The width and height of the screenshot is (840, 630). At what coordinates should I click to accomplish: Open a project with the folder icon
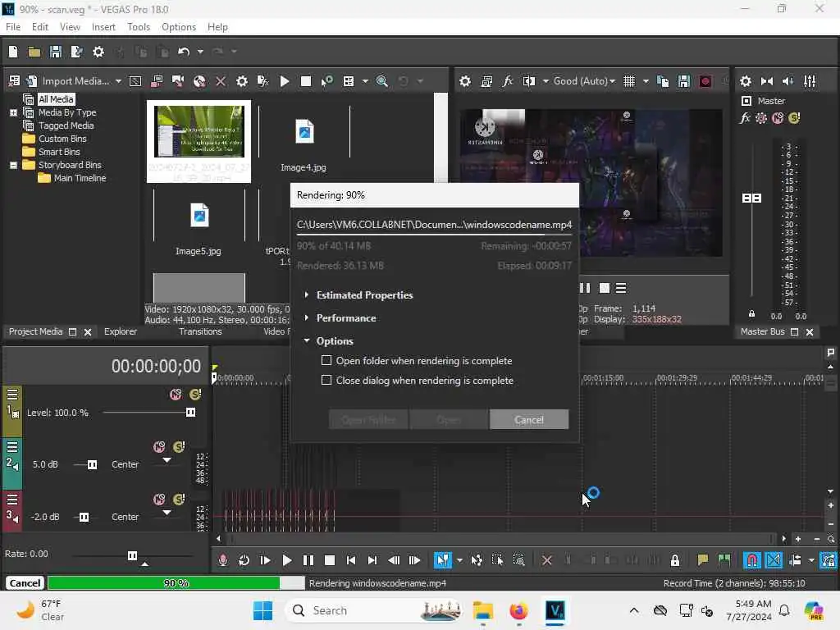tap(34, 52)
